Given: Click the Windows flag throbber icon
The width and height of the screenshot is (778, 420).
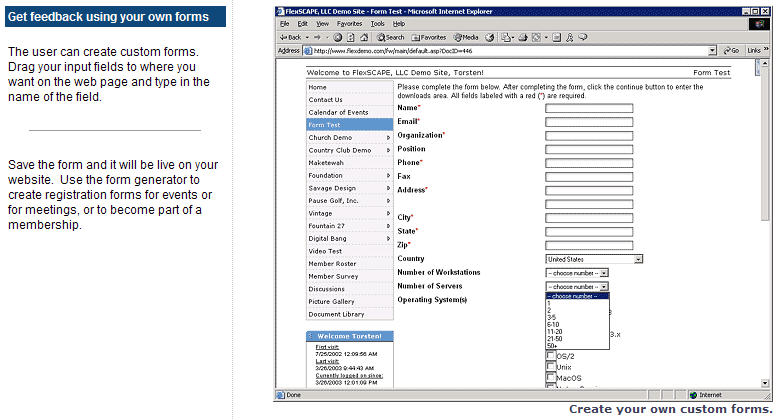Looking at the screenshot, I should click(x=759, y=24).
